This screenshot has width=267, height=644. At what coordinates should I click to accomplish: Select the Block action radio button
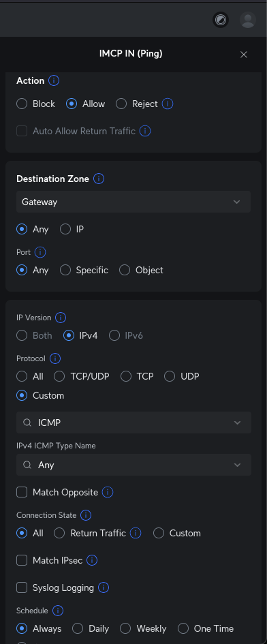22,104
